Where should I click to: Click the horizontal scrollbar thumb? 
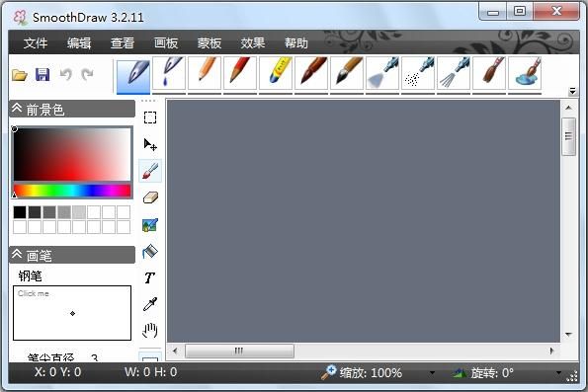[239, 352]
